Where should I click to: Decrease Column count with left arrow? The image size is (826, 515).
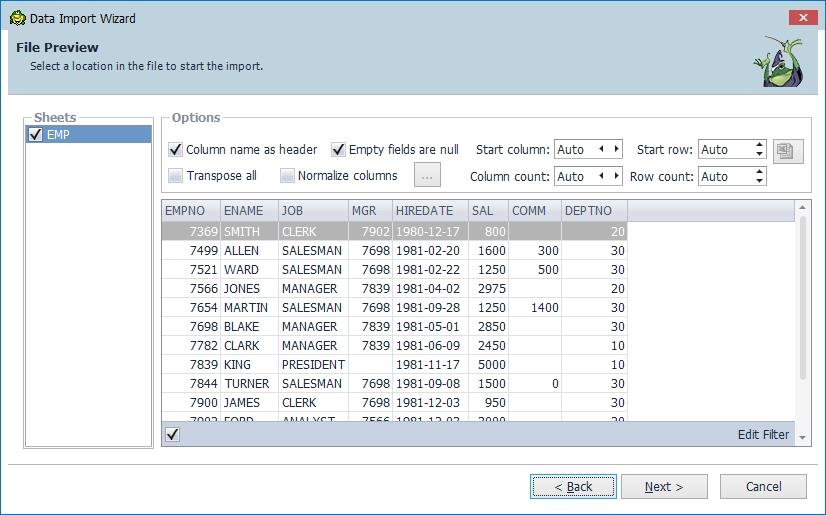(602, 176)
